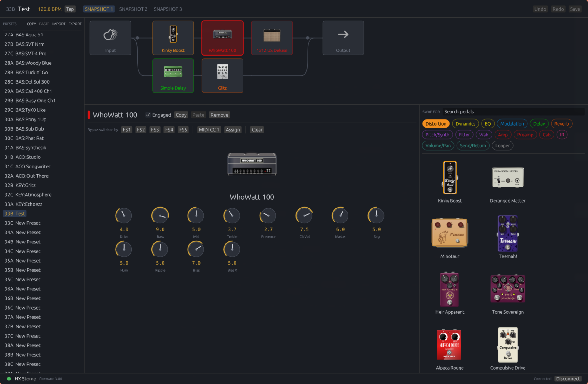Choose Heir Apparent pedal from swap list
The width and height of the screenshot is (588, 384).
(450, 293)
